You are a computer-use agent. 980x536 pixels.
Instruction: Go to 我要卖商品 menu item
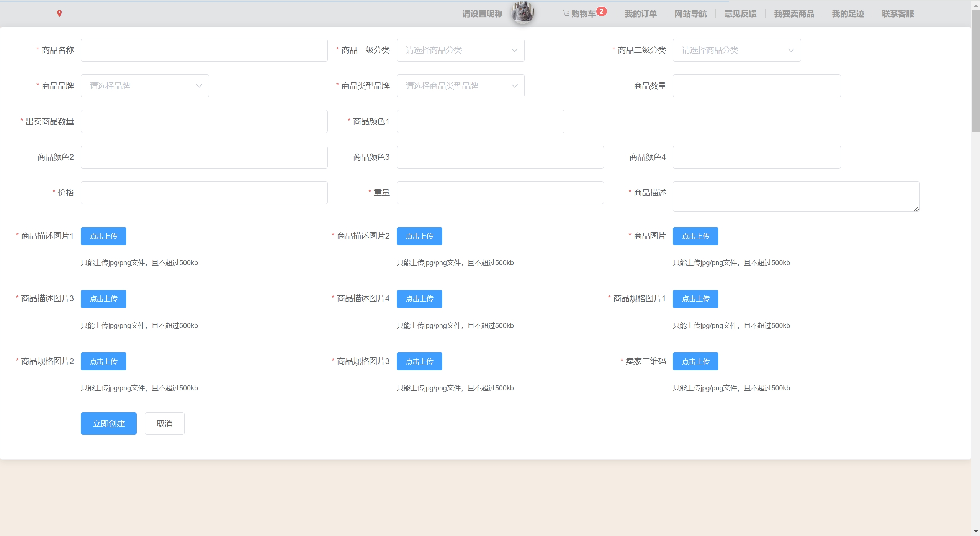[794, 14]
